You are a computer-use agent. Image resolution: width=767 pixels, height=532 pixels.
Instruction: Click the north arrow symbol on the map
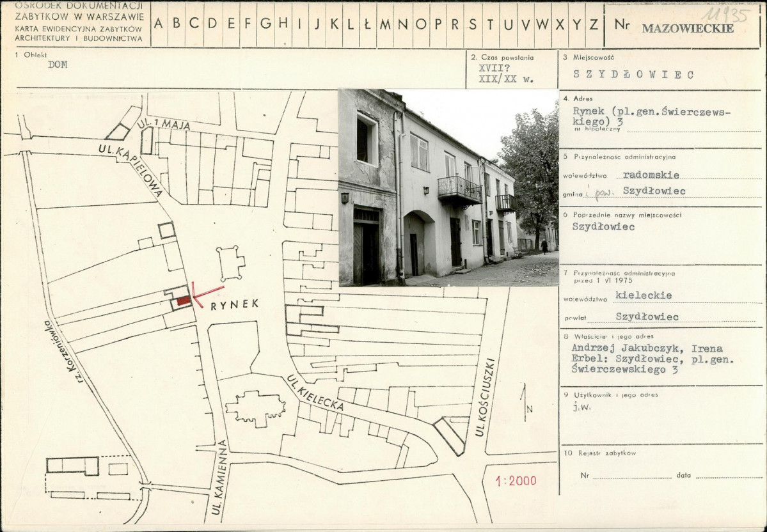(x=525, y=402)
